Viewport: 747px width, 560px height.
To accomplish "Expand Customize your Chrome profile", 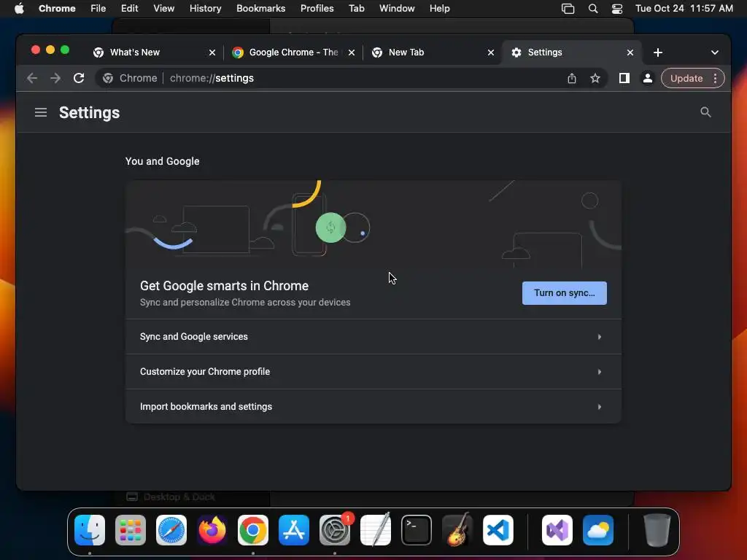I will (x=373, y=371).
